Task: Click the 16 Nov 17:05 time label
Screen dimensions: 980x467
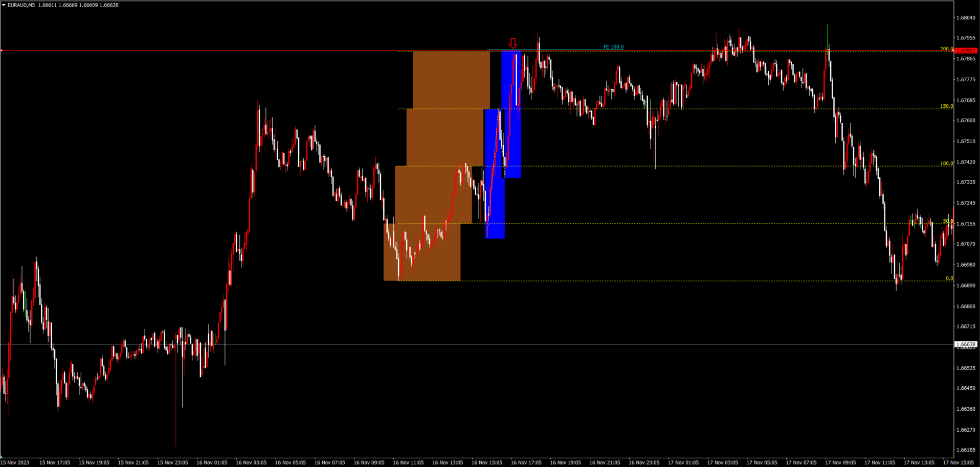Action: point(526,462)
